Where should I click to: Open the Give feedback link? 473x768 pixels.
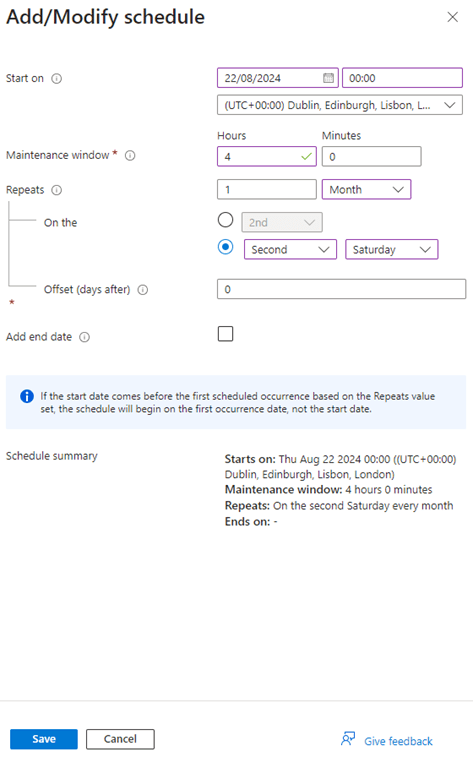pos(398,741)
